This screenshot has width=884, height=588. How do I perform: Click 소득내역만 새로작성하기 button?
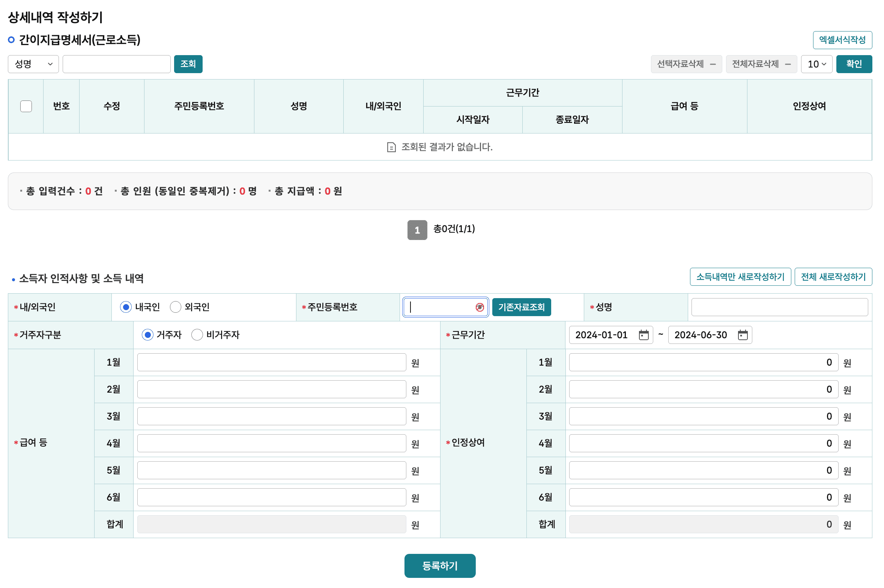point(740,277)
